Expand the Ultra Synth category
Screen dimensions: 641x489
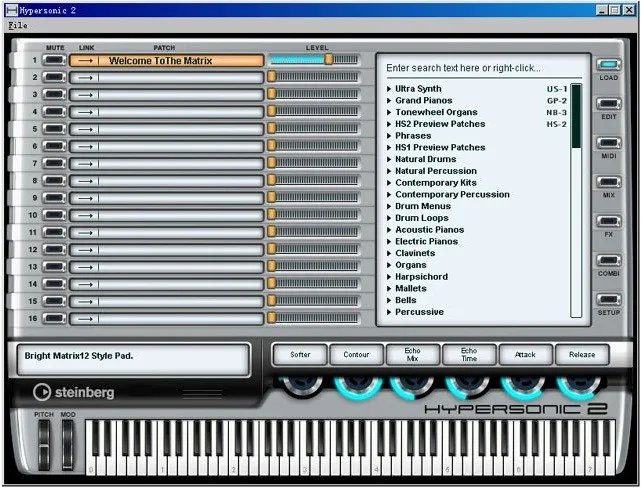click(389, 88)
